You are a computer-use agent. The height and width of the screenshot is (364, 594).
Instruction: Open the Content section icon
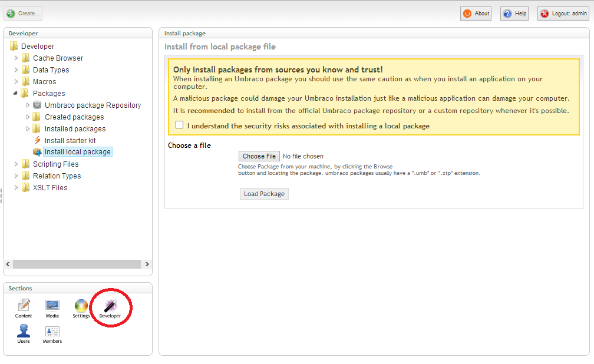24,305
